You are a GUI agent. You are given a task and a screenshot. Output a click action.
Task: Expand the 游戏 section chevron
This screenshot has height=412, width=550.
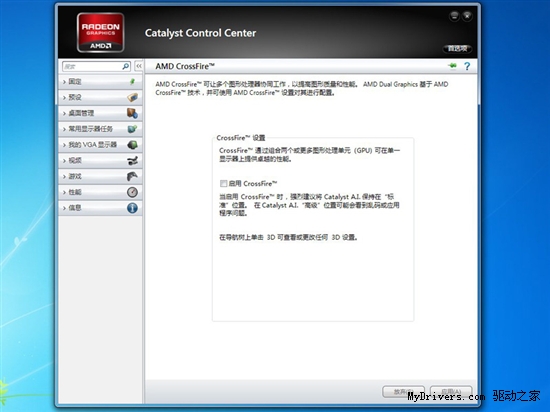point(64,176)
